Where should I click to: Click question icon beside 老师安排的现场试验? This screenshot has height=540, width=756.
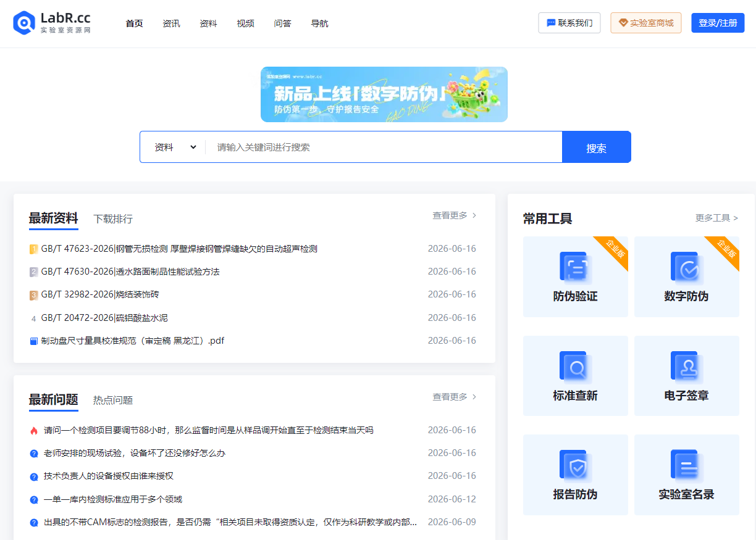tap(33, 454)
